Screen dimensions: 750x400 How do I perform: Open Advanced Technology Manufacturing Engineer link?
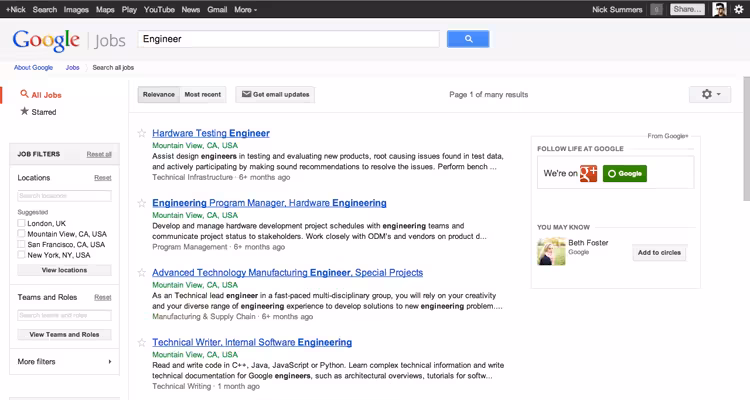tap(287, 273)
